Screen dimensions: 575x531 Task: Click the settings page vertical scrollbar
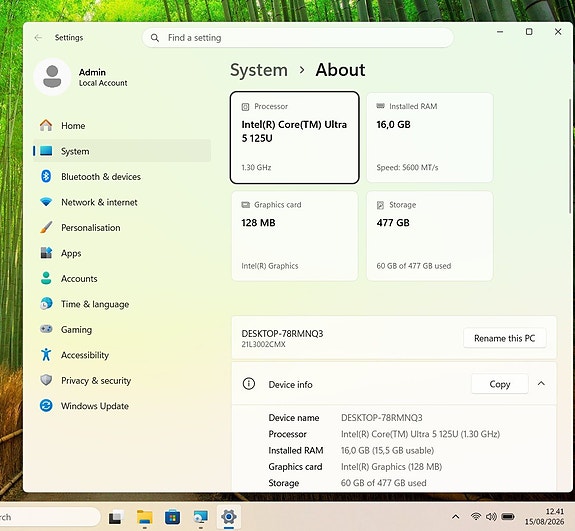pos(570,156)
